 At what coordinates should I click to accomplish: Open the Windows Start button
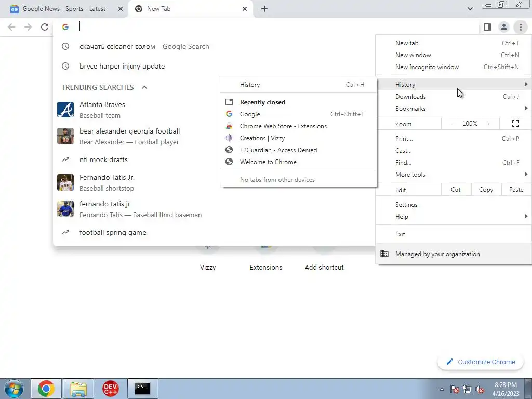(14, 389)
